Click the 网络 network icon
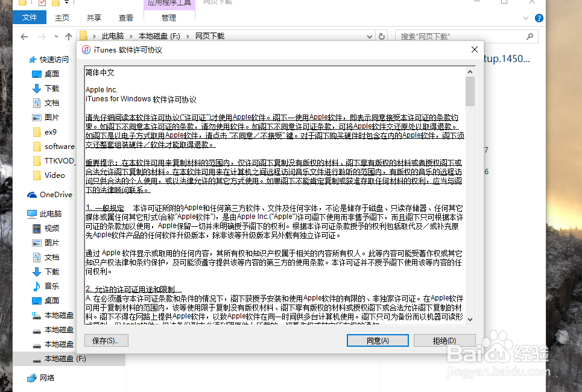The image size is (582, 392). point(32,378)
